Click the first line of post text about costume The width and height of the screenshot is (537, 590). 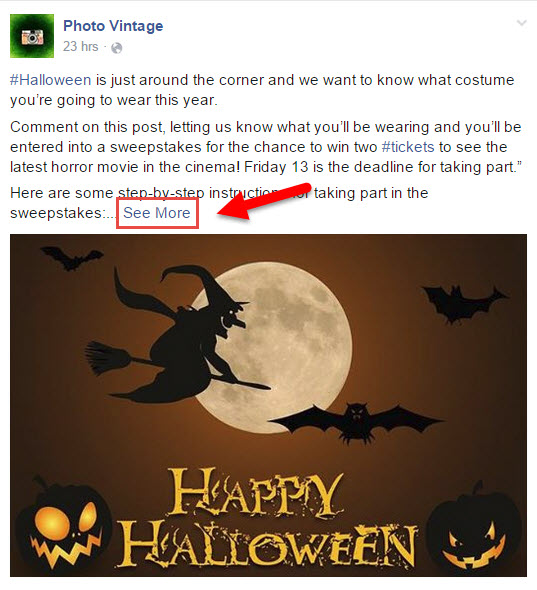pos(262,80)
